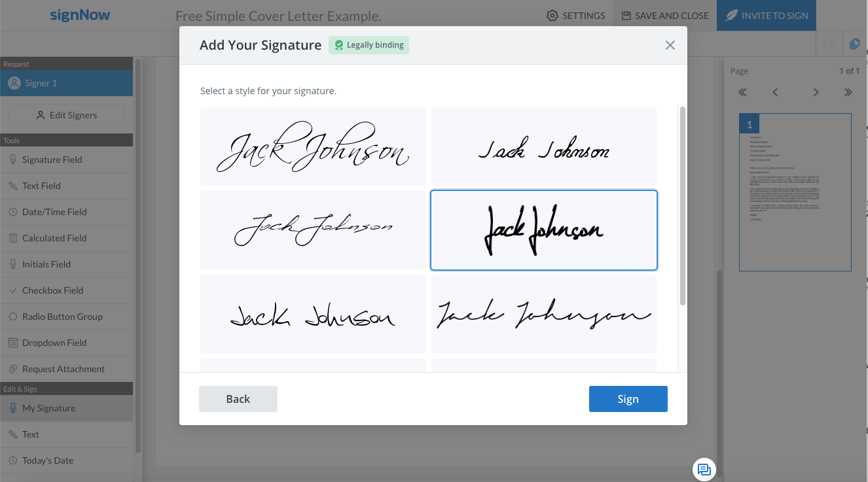Select Signer 1 in Request panel
This screenshot has height=482, width=868.
[66, 83]
